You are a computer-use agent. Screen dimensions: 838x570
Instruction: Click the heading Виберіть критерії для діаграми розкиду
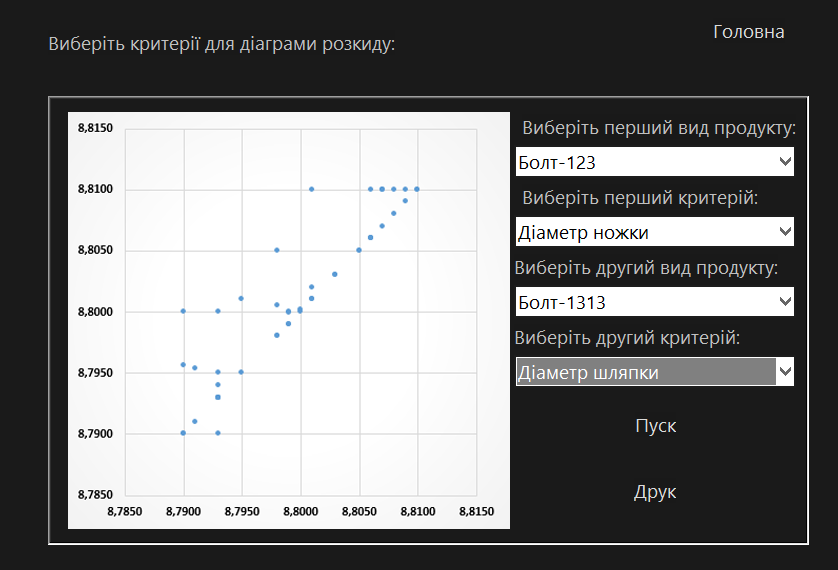click(222, 44)
